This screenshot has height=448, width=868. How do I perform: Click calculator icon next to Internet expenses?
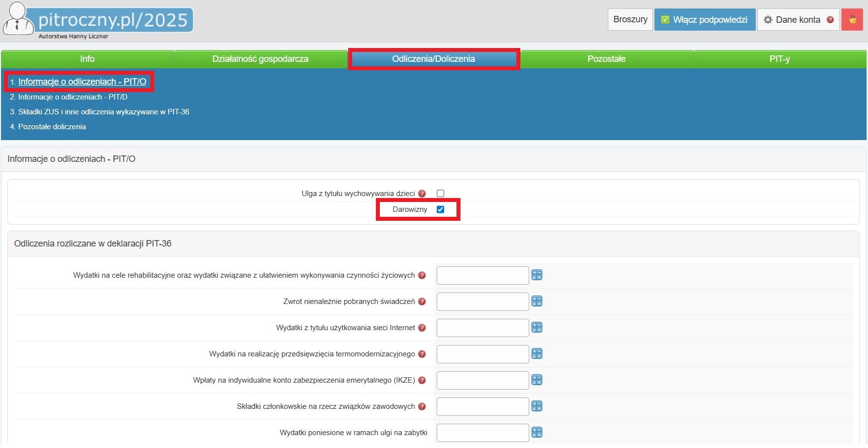[537, 328]
